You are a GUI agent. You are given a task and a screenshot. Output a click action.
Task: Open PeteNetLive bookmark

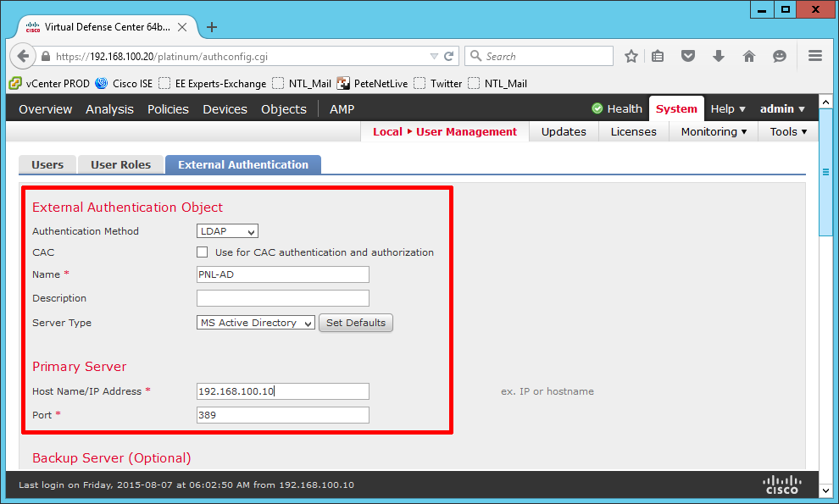point(372,84)
